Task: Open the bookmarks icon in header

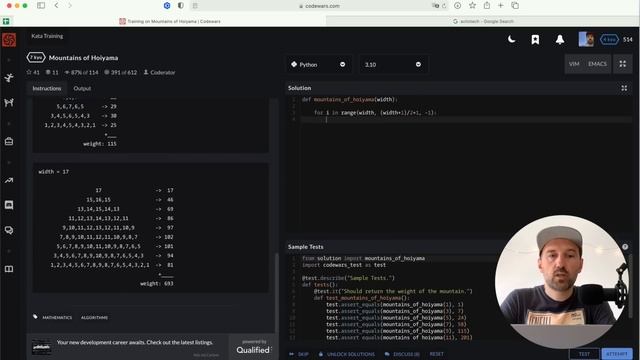Action: point(535,39)
